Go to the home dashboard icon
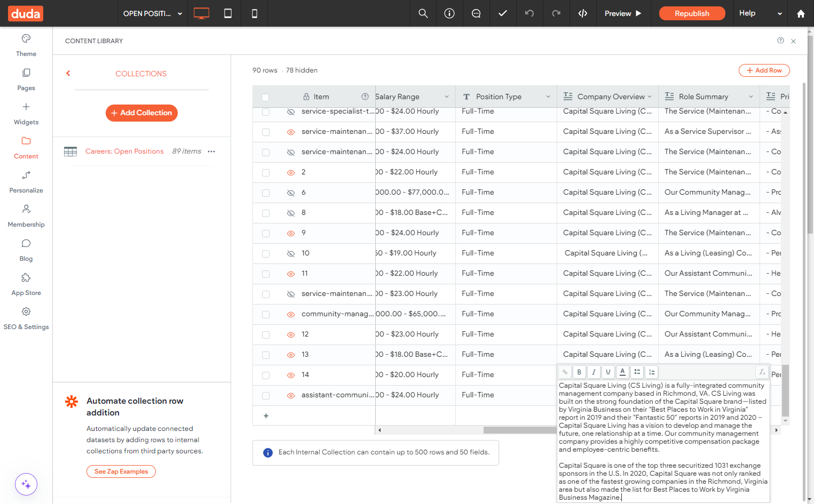814x504 pixels. (801, 13)
